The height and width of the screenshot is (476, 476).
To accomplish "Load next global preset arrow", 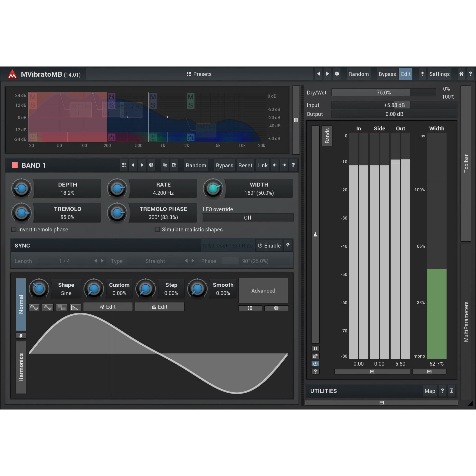I will point(327,74).
